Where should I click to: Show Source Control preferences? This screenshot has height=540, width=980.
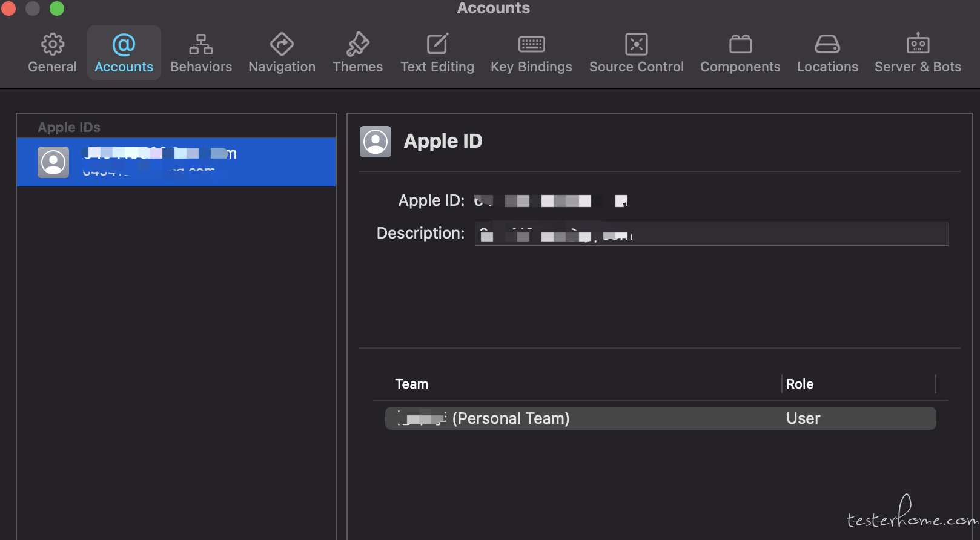[637, 53]
